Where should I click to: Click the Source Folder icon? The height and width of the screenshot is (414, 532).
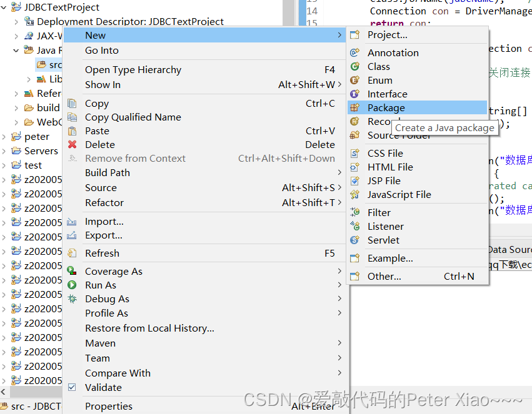(354, 135)
